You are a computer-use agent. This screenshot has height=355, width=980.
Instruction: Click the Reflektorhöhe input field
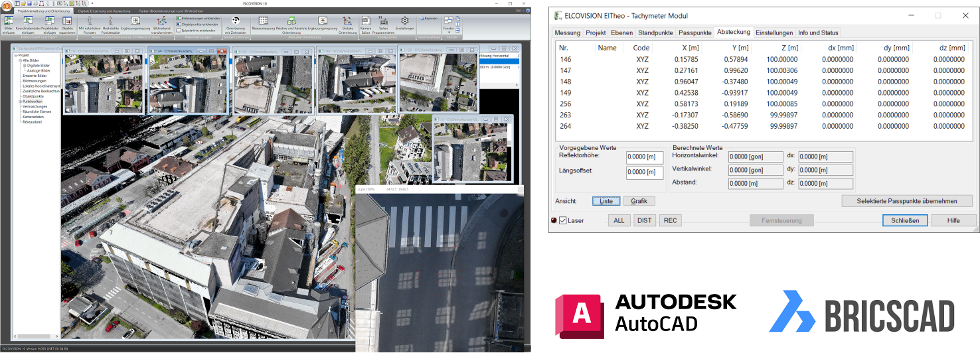click(644, 157)
